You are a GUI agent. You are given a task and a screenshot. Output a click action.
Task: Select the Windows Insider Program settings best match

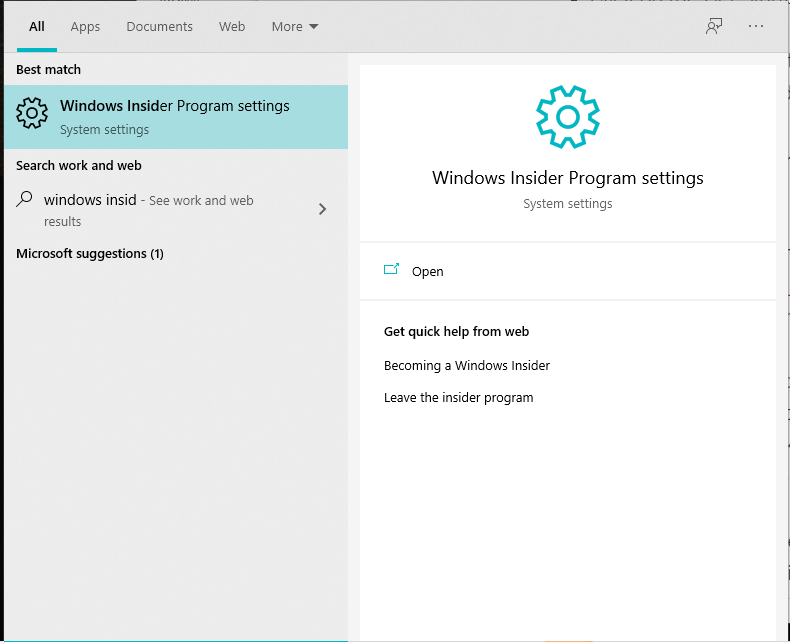[x=175, y=116]
